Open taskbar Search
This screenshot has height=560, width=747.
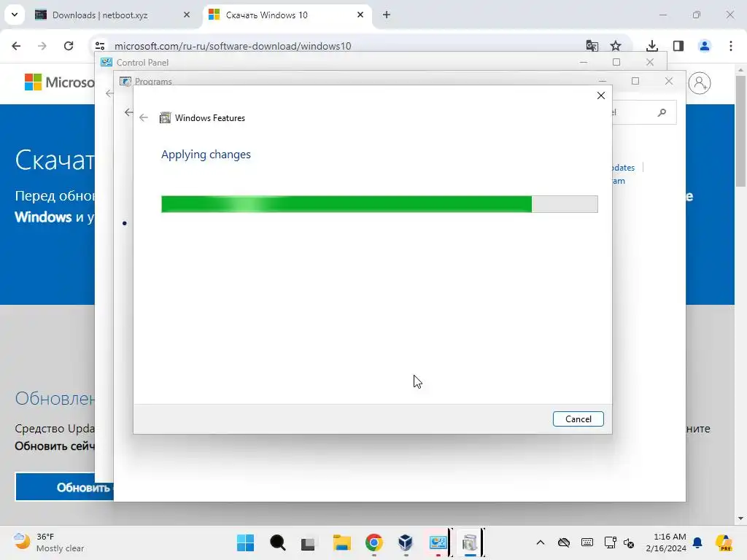coord(277,542)
